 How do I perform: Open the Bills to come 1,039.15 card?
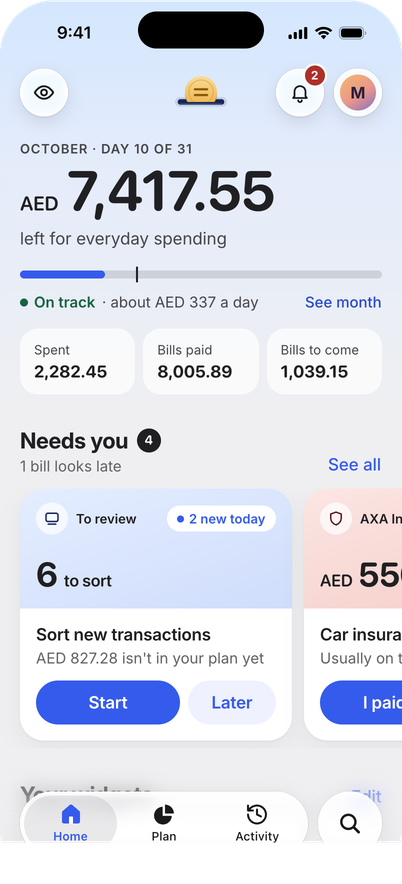click(x=325, y=361)
